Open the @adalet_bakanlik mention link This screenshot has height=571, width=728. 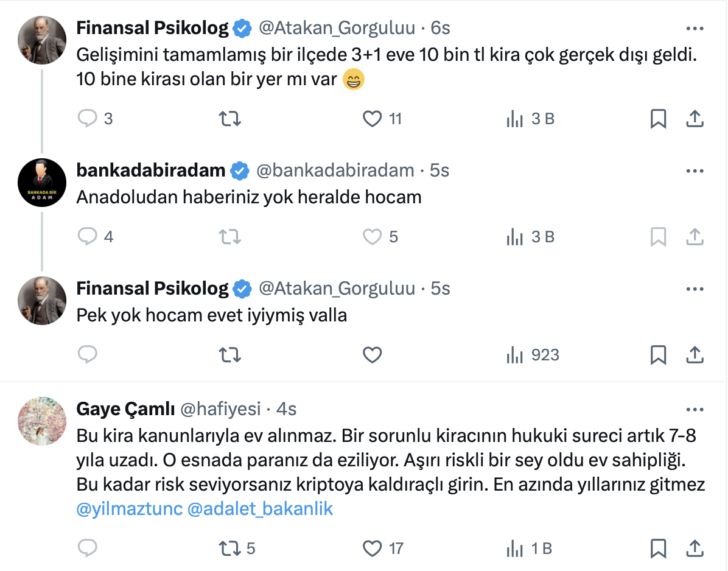pyautogui.click(x=261, y=508)
